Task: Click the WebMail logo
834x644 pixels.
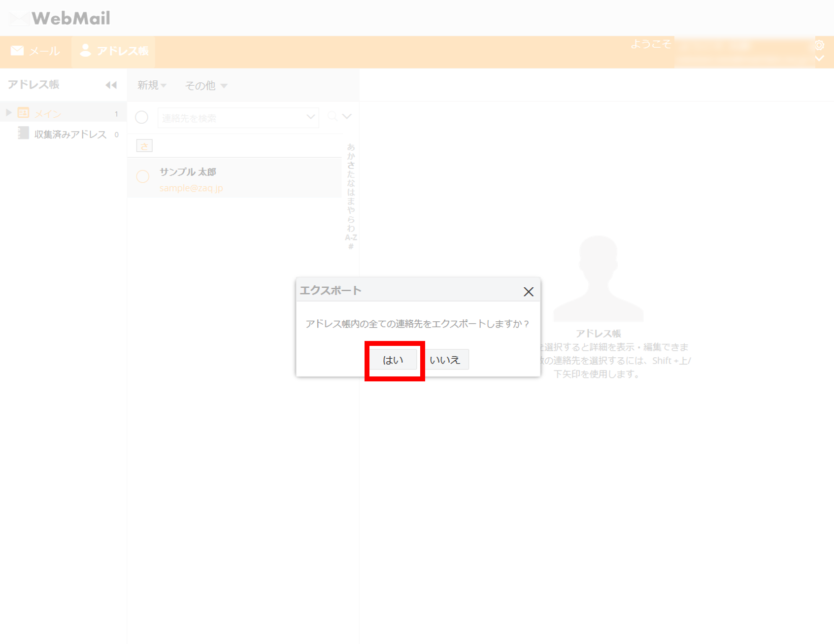Action: pos(60,18)
